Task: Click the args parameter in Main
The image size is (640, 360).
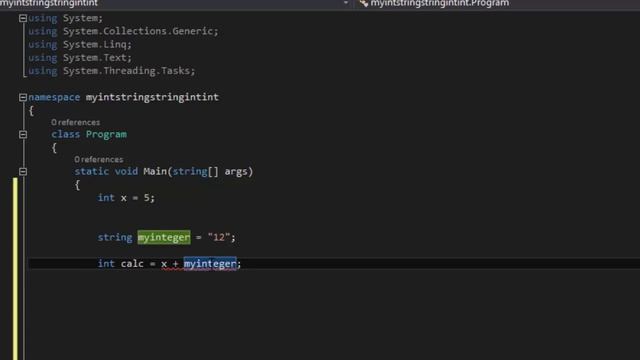Action: (236, 171)
